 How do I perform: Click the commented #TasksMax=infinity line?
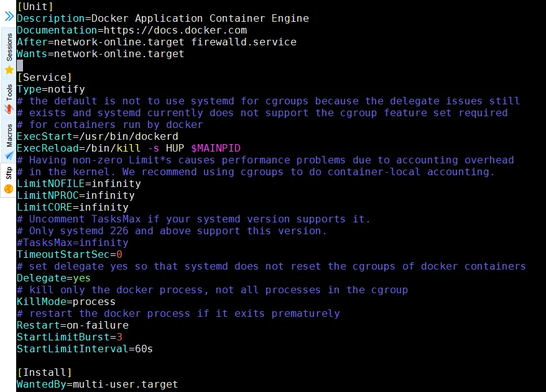coord(72,243)
